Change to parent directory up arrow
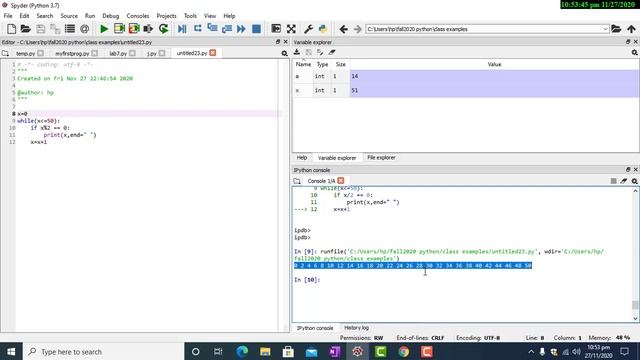The width and height of the screenshot is (640, 360). coord(631,29)
